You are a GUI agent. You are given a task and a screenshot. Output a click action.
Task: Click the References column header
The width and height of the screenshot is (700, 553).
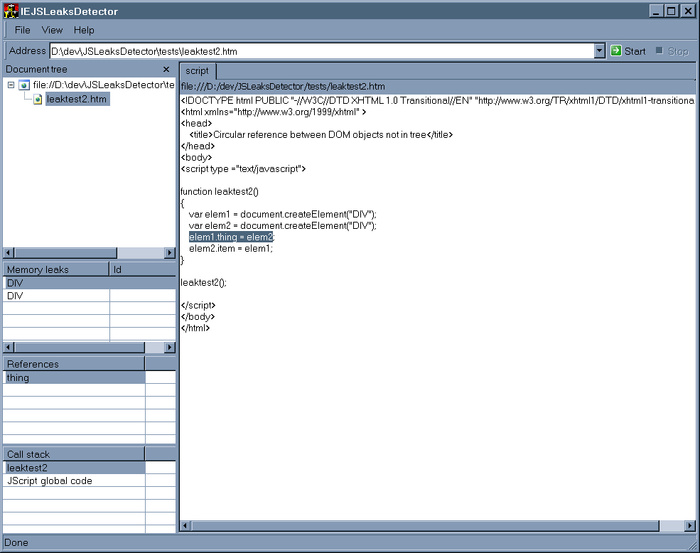(74, 364)
